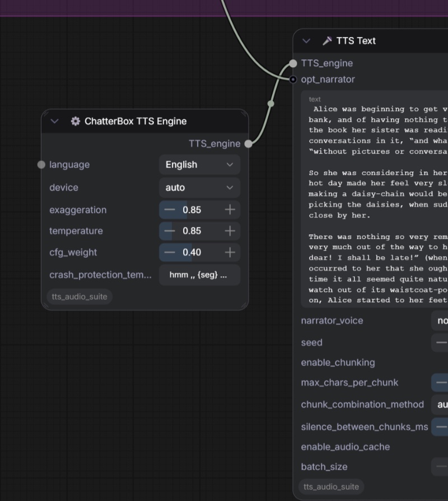Decrease the temperature value
Image resolution: width=448 pixels, height=501 pixels.
coord(170,231)
